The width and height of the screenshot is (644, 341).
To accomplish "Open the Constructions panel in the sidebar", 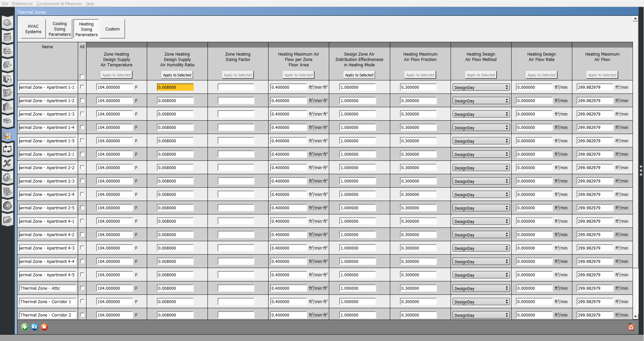I will pyautogui.click(x=7, y=51).
